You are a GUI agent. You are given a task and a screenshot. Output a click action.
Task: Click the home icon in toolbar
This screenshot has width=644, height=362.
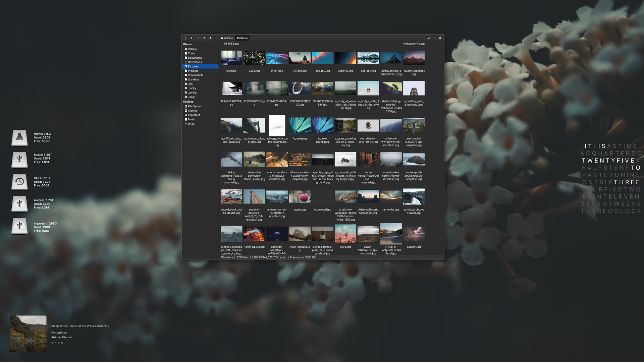[211, 38]
